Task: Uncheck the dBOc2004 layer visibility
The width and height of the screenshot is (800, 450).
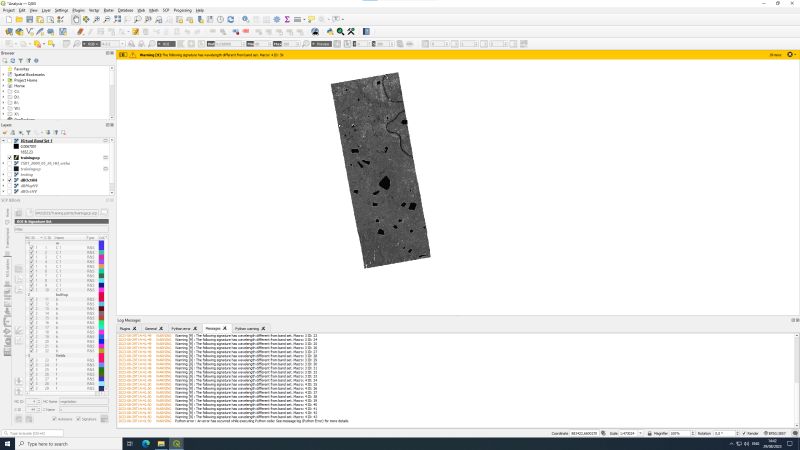Action: [x=10, y=180]
